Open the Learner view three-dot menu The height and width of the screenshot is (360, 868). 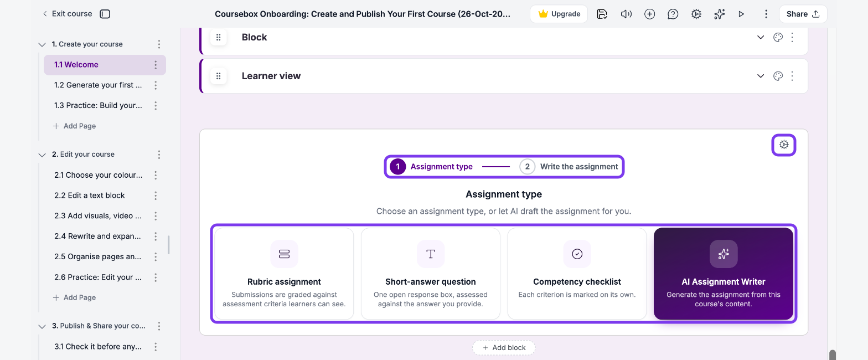[x=792, y=76]
